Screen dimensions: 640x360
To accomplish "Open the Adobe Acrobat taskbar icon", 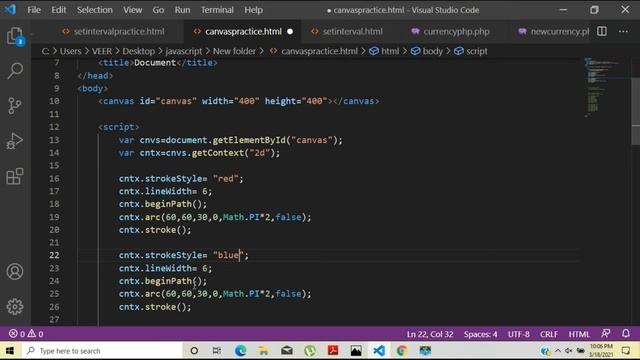I will [333, 351].
